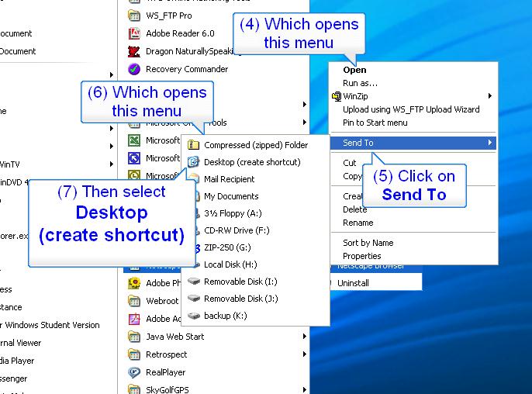Open Java Web Start program entry

[x=175, y=337]
